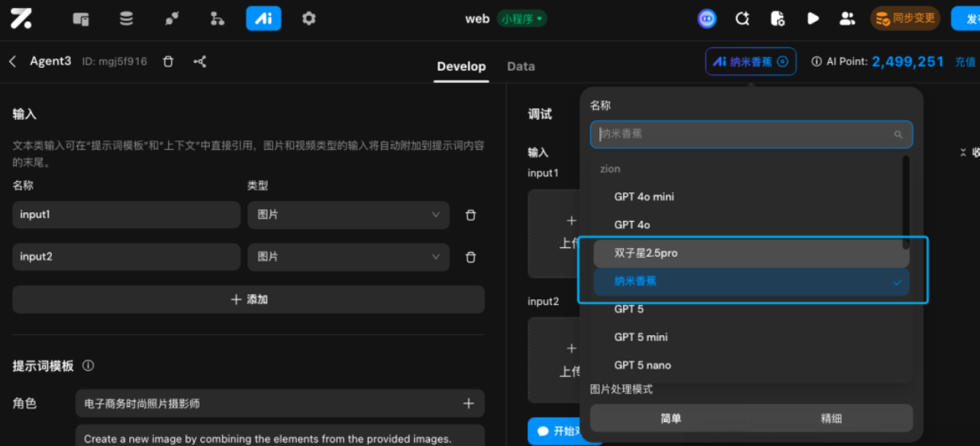The height and width of the screenshot is (446, 980).
Task: Open the 纳米香蕉 model selector button
Action: 750,61
